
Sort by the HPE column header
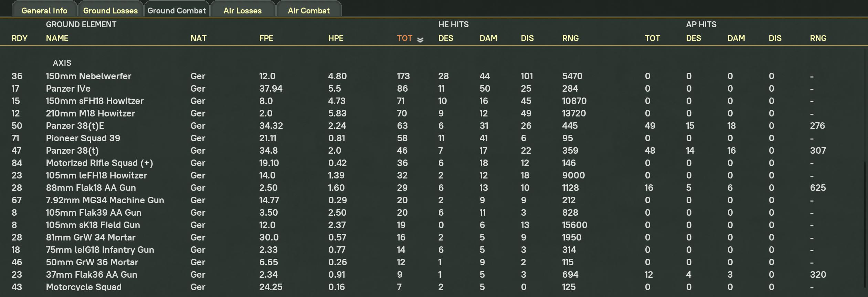pyautogui.click(x=336, y=38)
